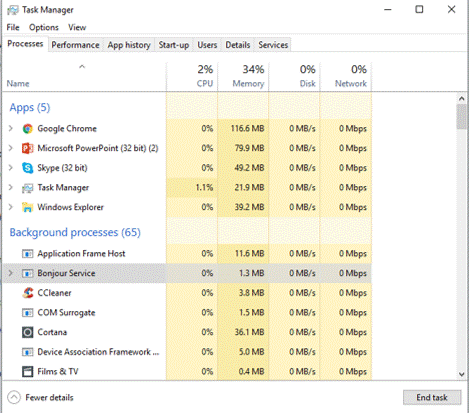
Task: Click the Windows Explorer folder icon
Action: [x=28, y=207]
